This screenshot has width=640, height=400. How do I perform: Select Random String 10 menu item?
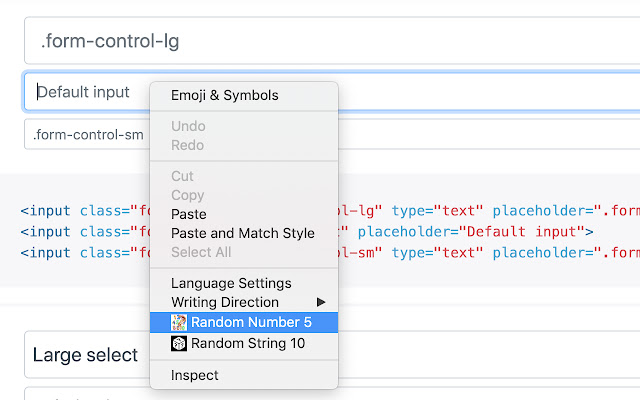[x=248, y=343]
